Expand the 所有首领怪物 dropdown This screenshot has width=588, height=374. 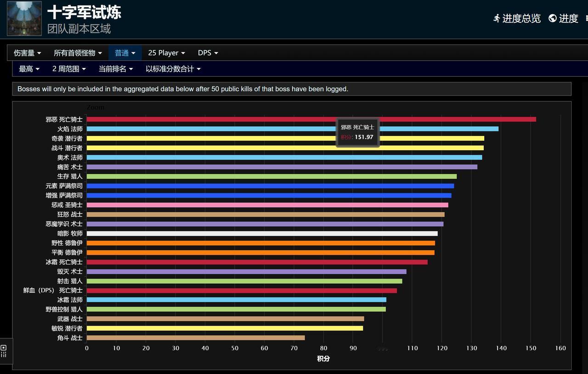click(x=78, y=53)
